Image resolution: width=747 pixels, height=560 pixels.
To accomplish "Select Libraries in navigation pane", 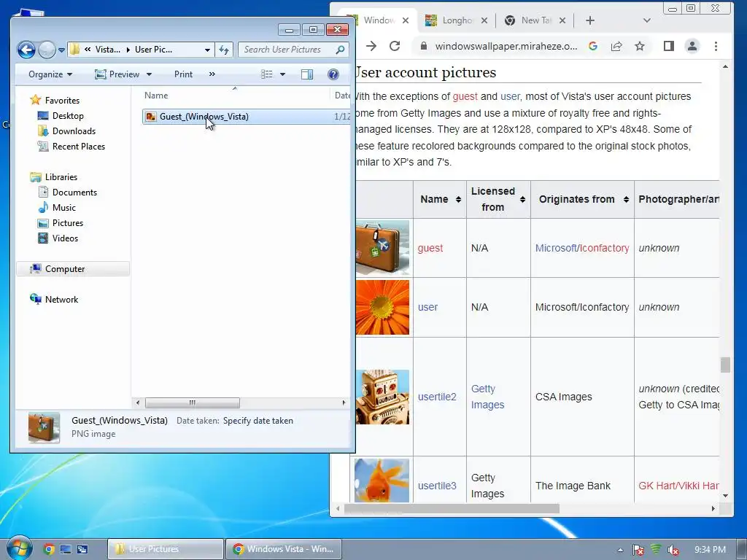I will coord(61,177).
